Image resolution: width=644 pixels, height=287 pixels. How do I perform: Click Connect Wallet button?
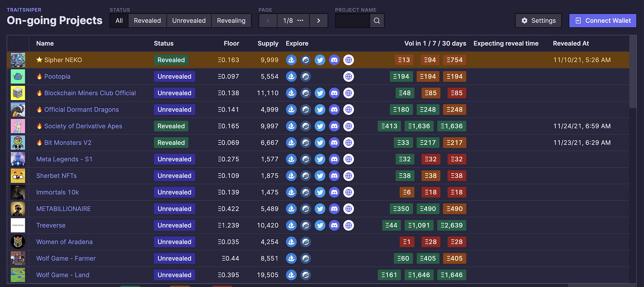point(603,21)
